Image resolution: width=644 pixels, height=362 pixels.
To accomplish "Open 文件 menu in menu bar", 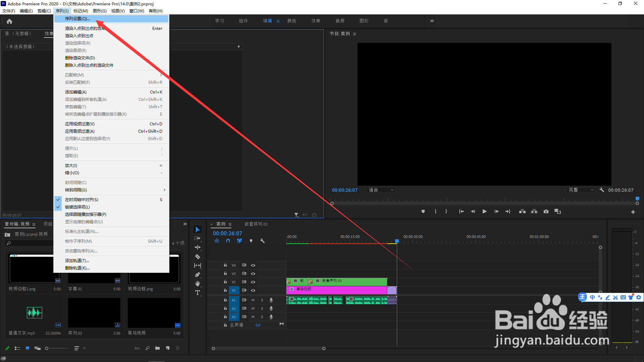I will [9, 11].
